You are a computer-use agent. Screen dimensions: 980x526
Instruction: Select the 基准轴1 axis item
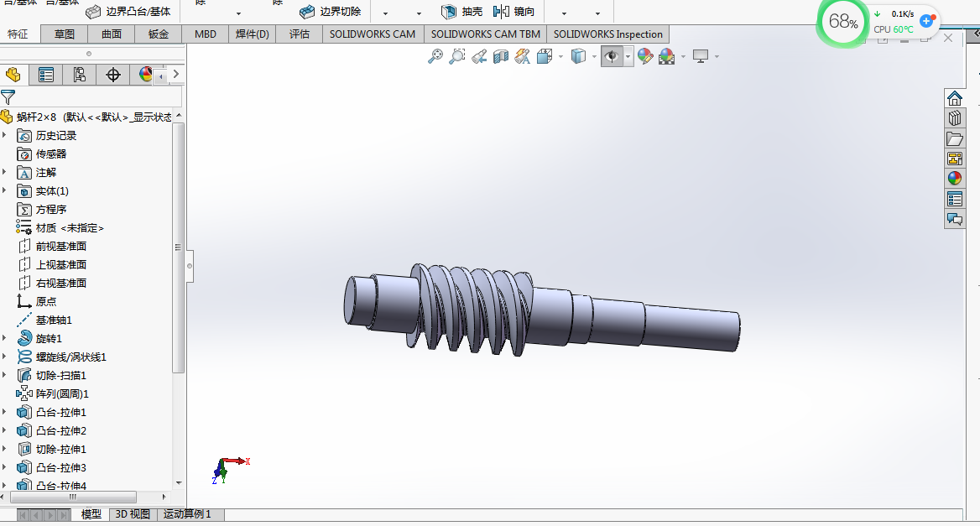point(44,320)
